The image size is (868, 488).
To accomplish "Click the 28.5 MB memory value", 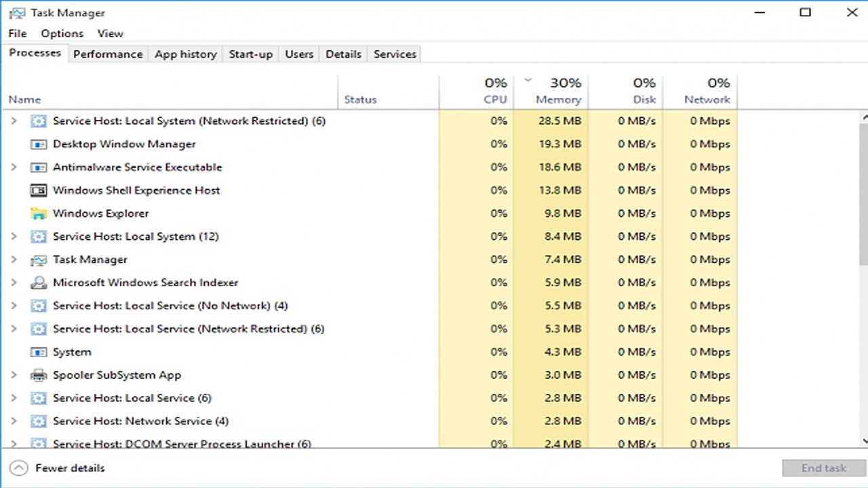I will pos(559,121).
